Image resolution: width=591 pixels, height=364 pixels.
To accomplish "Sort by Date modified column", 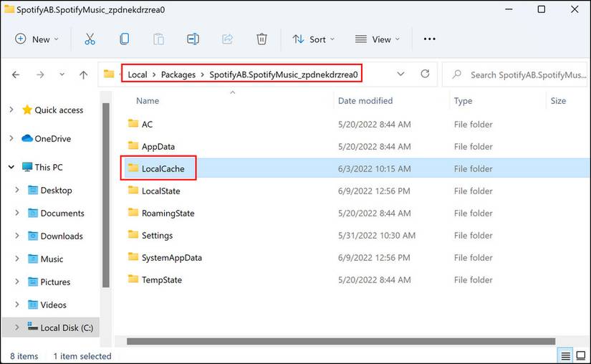I will coord(365,101).
